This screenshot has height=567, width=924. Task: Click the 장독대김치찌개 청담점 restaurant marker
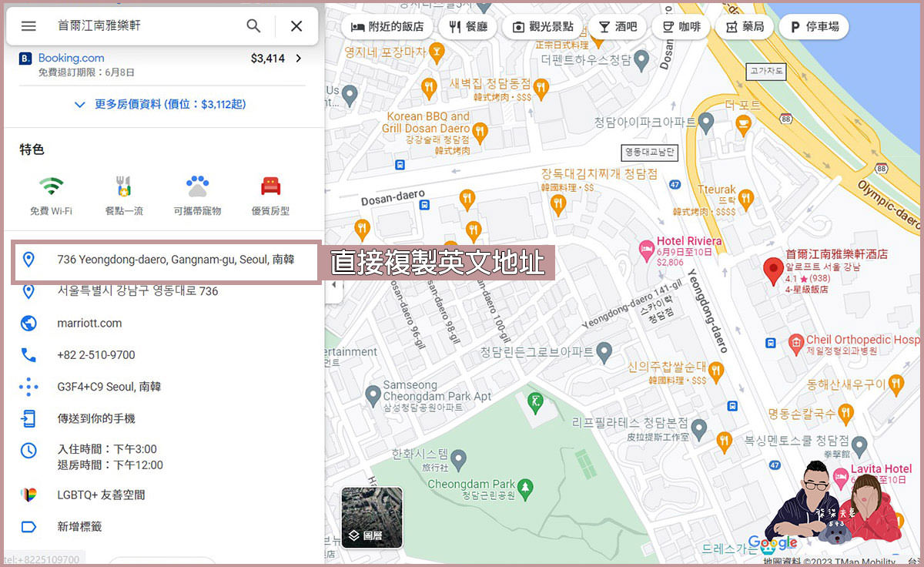pos(559,204)
